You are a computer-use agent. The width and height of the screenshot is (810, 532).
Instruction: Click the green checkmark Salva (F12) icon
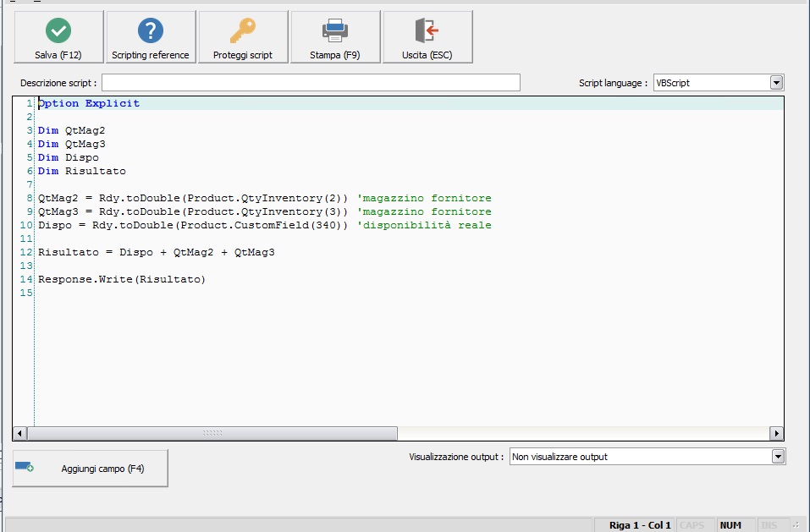tap(58, 30)
